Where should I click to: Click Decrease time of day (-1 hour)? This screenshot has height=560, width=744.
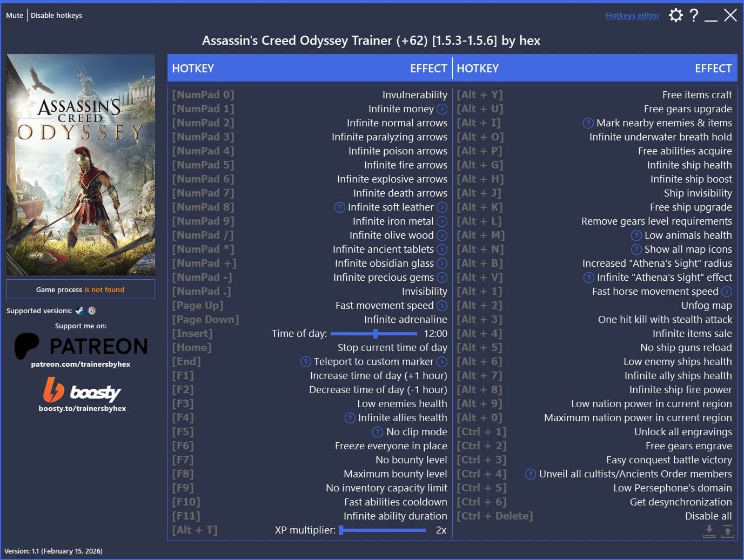(378, 390)
